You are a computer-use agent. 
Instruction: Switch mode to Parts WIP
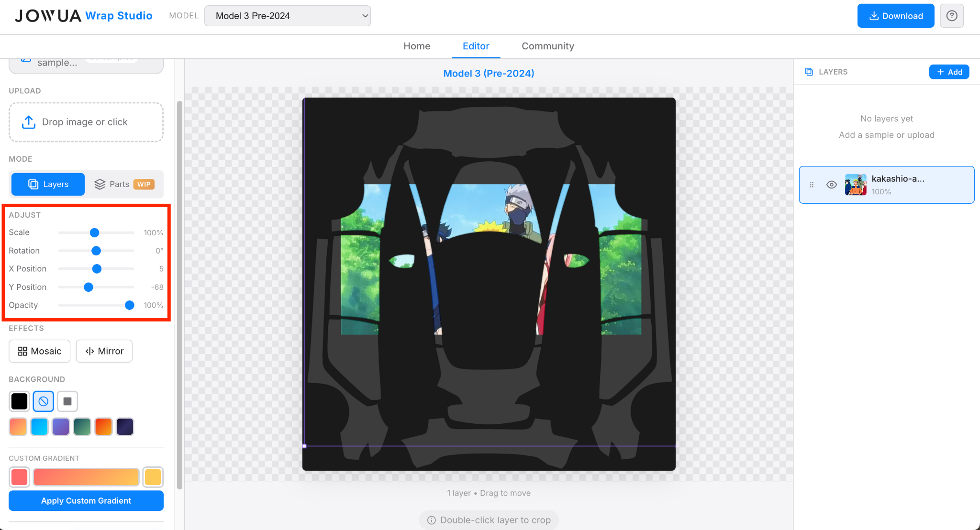pyautogui.click(x=124, y=184)
